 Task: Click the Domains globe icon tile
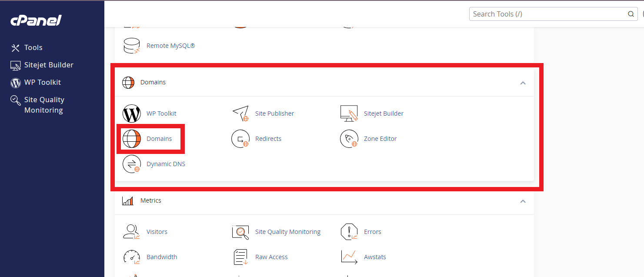(x=132, y=139)
